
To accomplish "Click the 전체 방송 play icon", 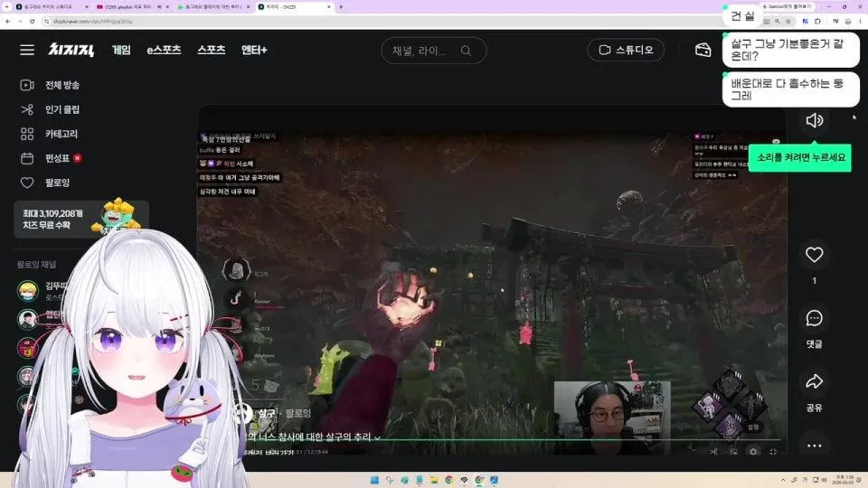I will tap(27, 85).
